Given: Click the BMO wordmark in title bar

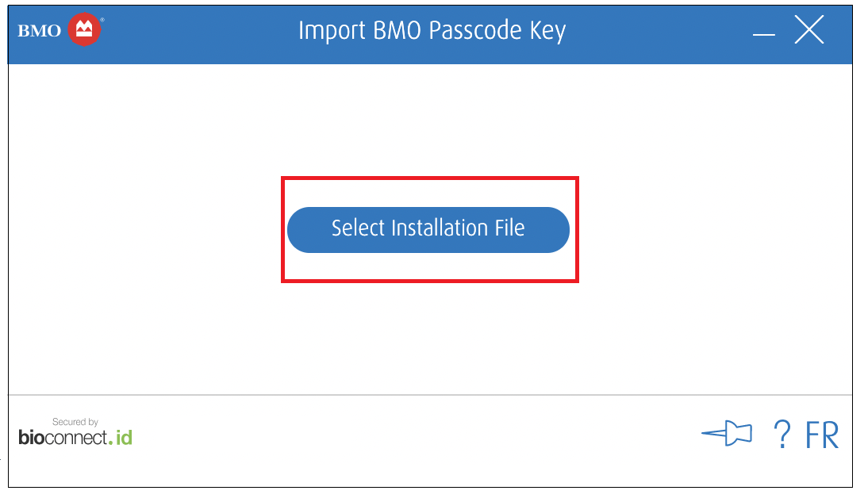Looking at the screenshot, I should coord(40,32).
